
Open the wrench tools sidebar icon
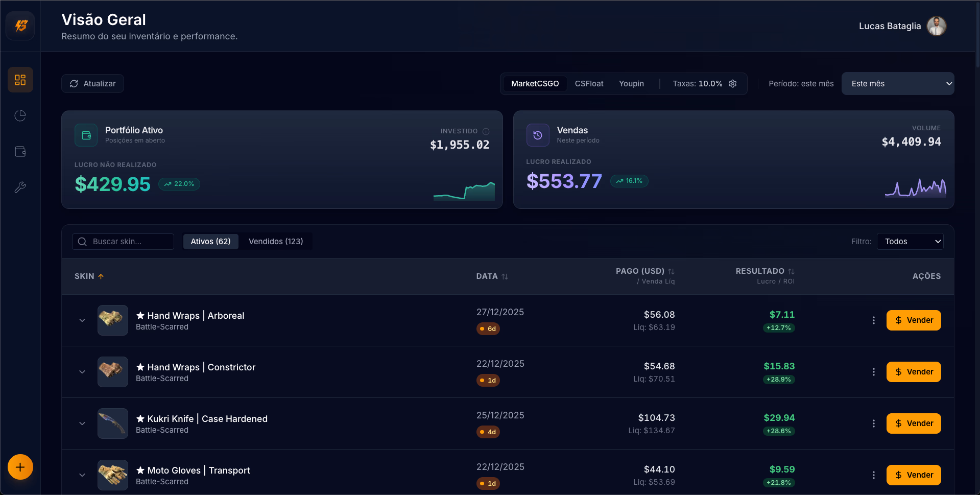(20, 187)
